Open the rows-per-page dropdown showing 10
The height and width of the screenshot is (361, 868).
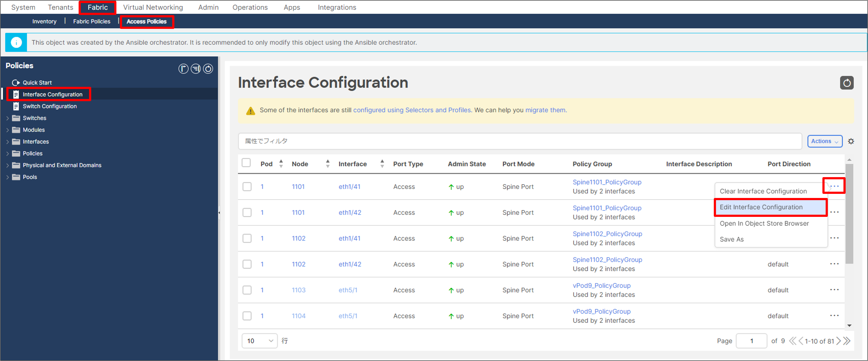click(x=260, y=340)
